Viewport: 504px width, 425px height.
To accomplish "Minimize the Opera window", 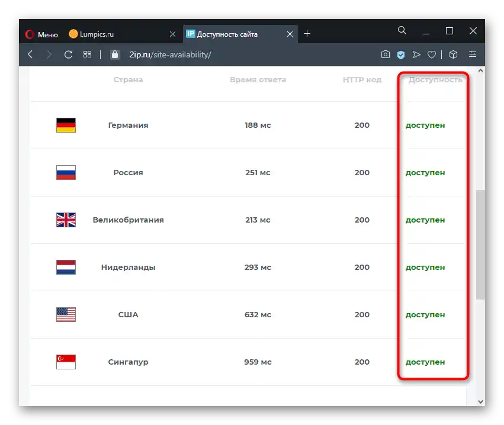I will click(426, 33).
